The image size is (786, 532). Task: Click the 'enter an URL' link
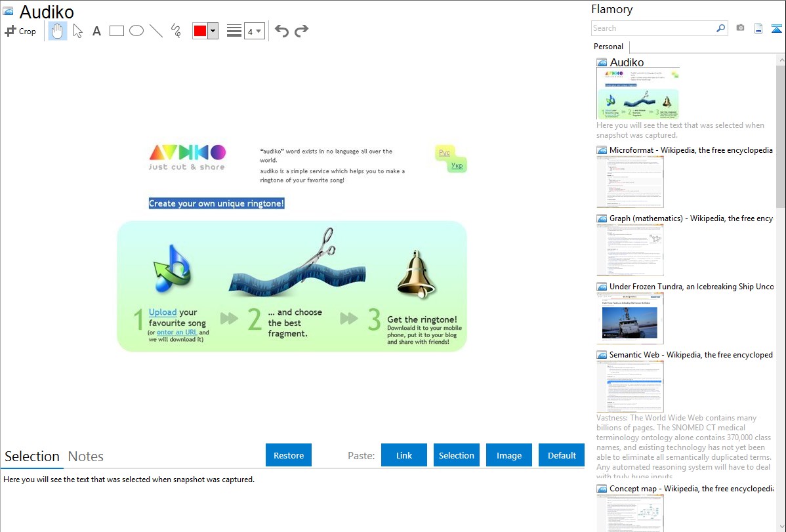pyautogui.click(x=177, y=332)
